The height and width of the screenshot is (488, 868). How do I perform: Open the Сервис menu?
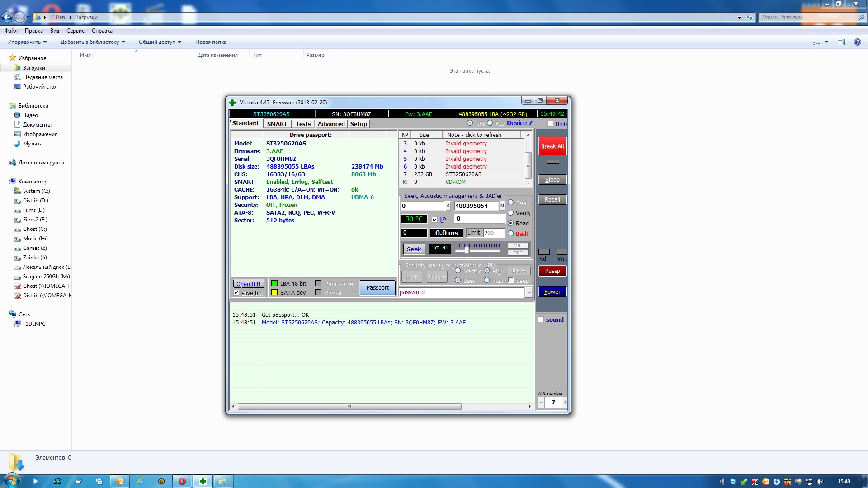click(75, 31)
